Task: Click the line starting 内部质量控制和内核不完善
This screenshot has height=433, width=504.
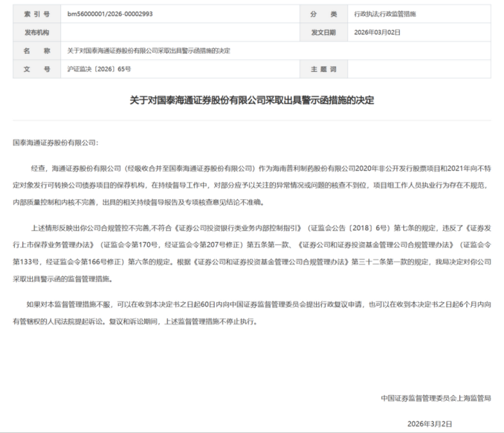Action: click(139, 202)
